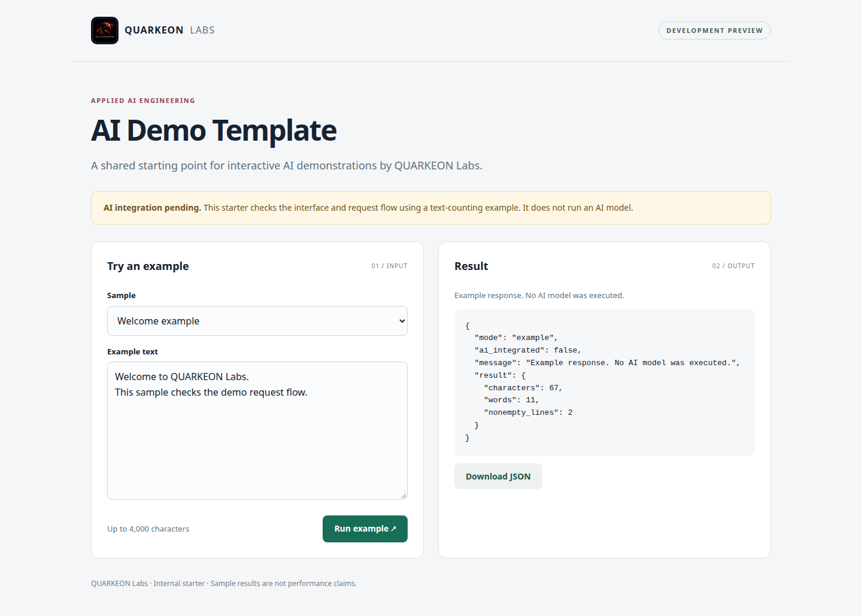The width and height of the screenshot is (862, 616).
Task: Click the Development Preview badge
Action: pos(714,31)
